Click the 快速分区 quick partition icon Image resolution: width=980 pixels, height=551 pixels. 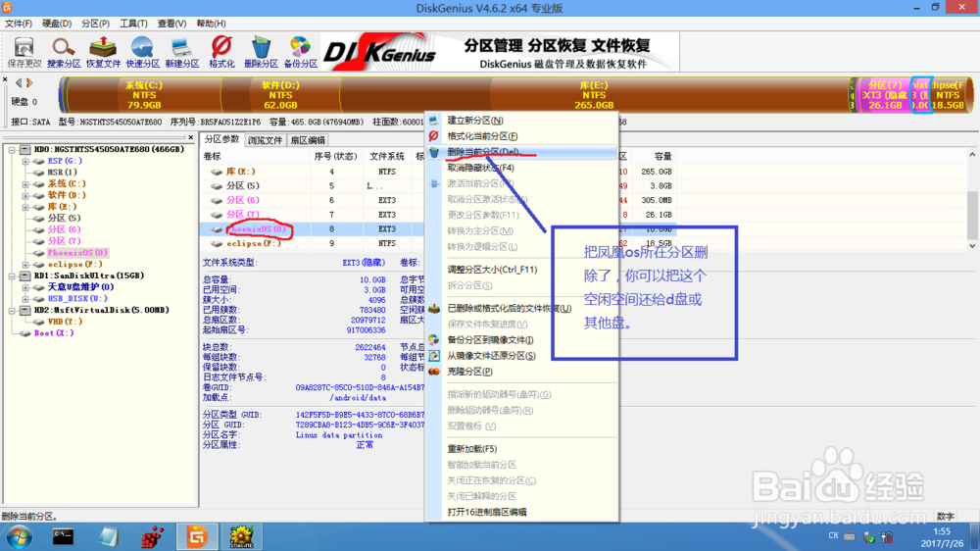(142, 53)
